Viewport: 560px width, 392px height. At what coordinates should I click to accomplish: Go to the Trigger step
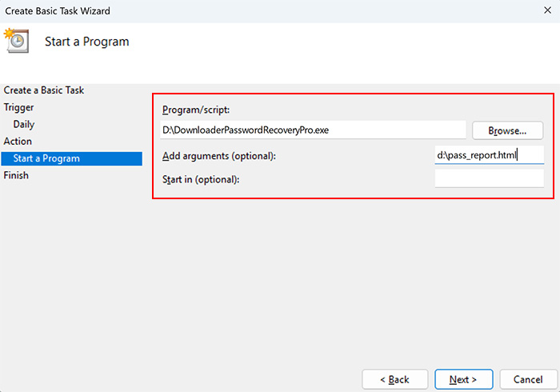coord(18,107)
